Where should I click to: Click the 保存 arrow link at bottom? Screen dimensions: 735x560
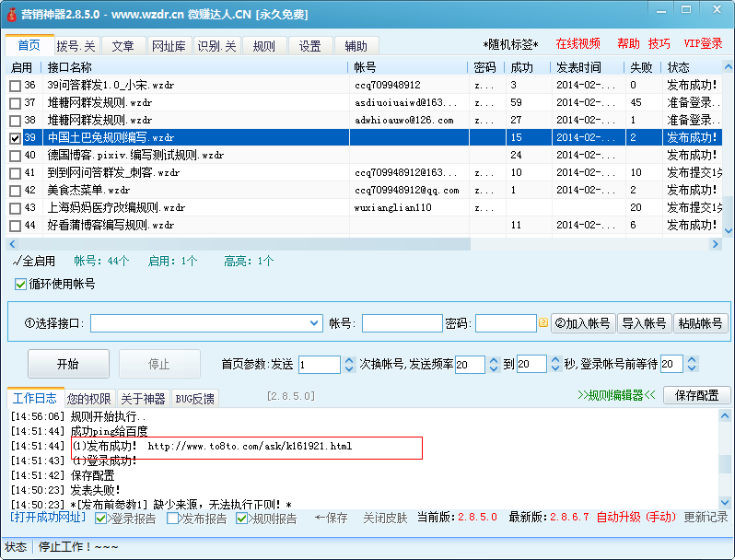(331, 518)
